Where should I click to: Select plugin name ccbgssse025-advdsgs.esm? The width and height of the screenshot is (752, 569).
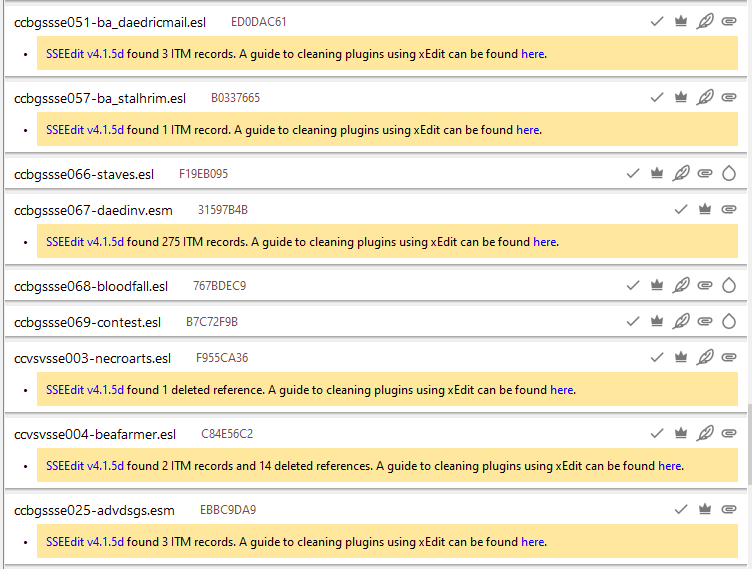[x=94, y=510]
